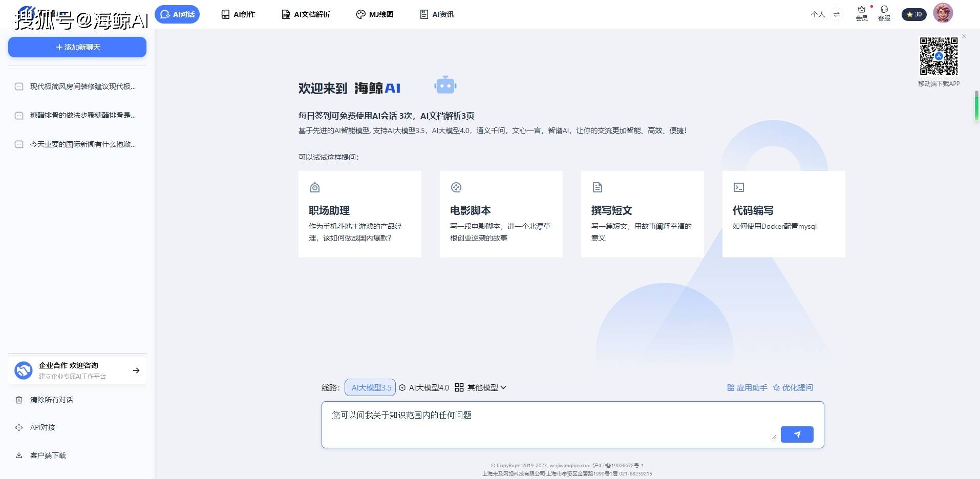The width and height of the screenshot is (980, 479).
Task: Open 应用助手
Action: [747, 387]
